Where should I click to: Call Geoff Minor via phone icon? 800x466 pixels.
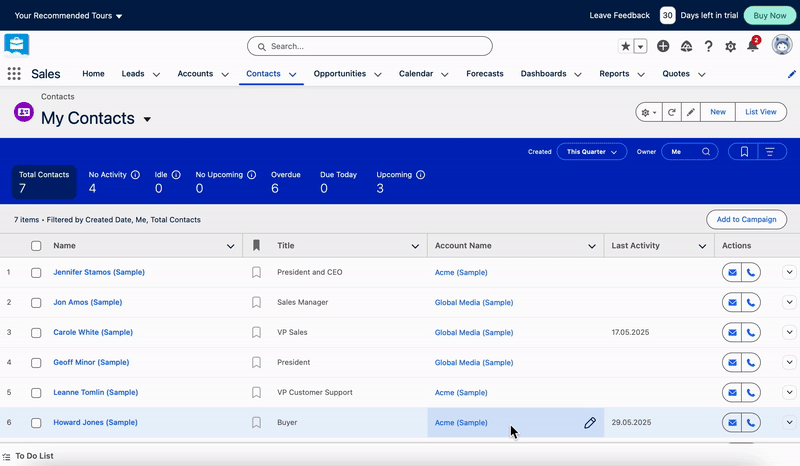(x=751, y=363)
